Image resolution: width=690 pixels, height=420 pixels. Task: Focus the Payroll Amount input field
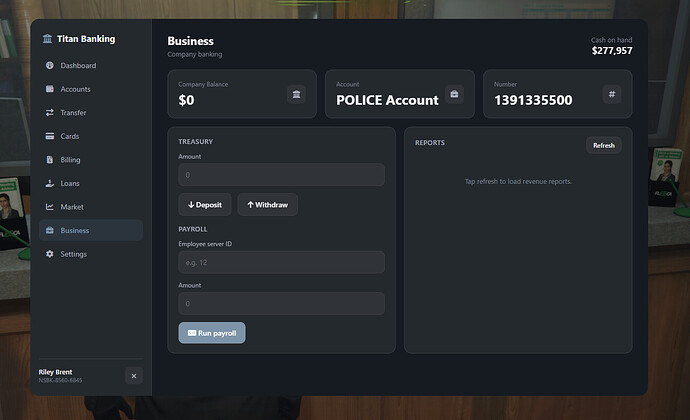pos(282,304)
